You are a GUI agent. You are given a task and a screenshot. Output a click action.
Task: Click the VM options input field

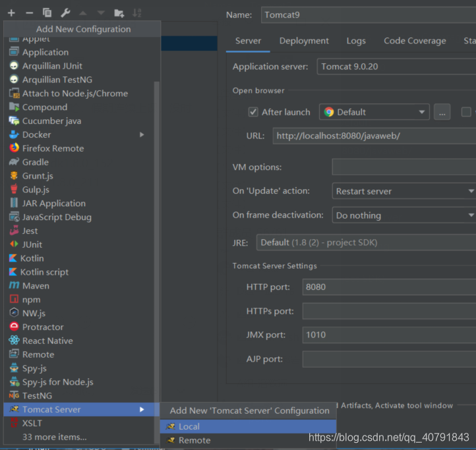point(404,167)
